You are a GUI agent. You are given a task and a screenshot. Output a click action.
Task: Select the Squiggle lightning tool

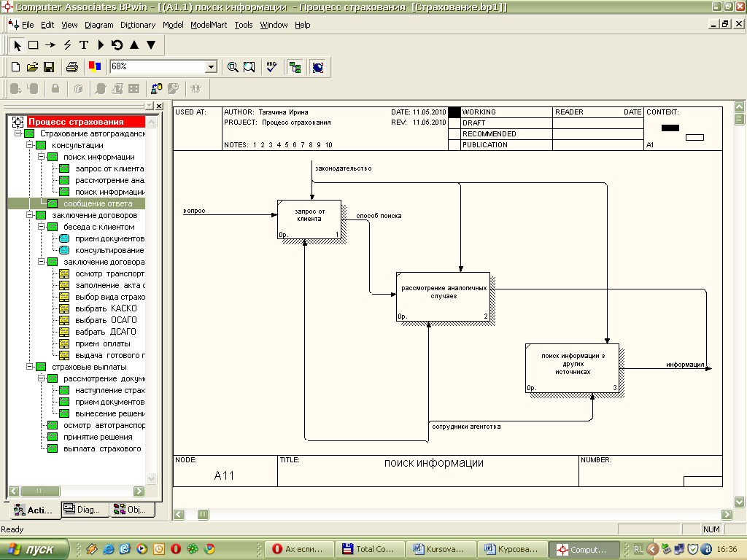[x=67, y=45]
